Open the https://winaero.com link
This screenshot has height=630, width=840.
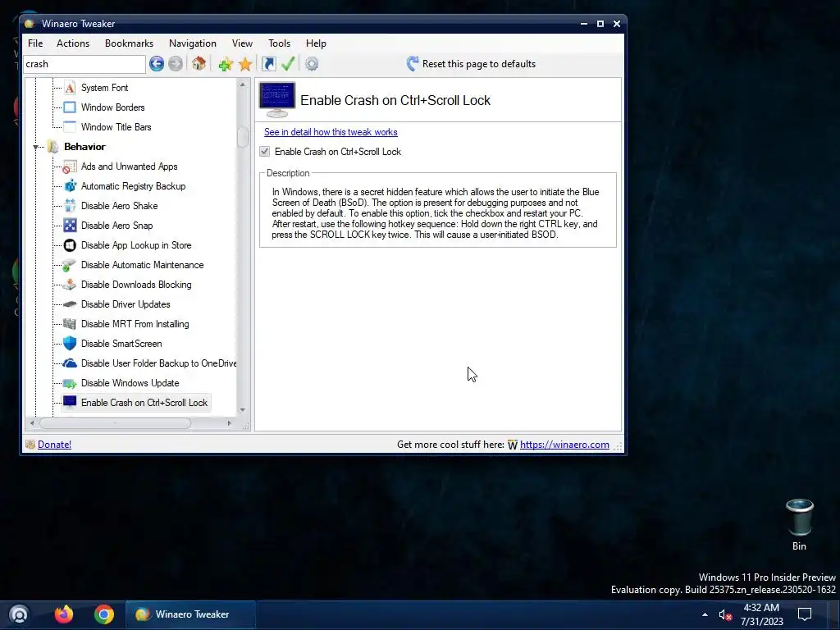click(564, 445)
